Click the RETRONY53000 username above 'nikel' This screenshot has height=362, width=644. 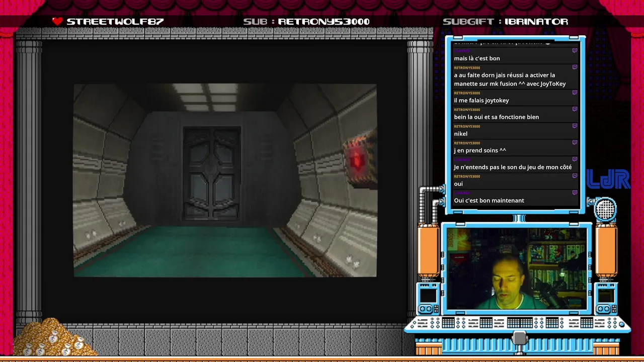click(x=467, y=126)
